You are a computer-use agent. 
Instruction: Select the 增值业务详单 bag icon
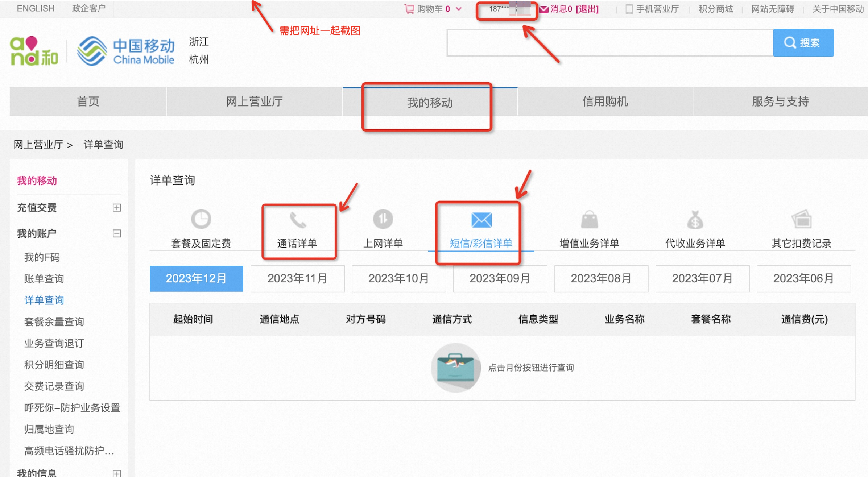click(x=589, y=219)
